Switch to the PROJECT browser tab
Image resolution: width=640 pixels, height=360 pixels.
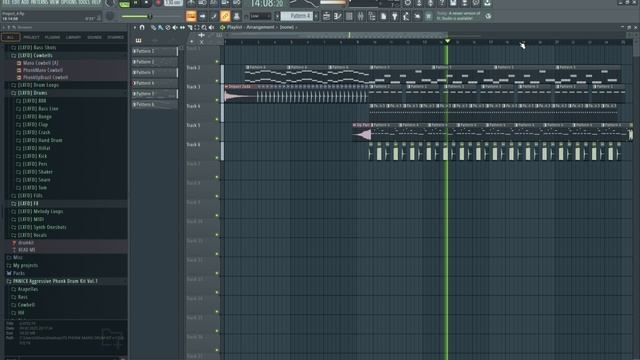coord(31,37)
